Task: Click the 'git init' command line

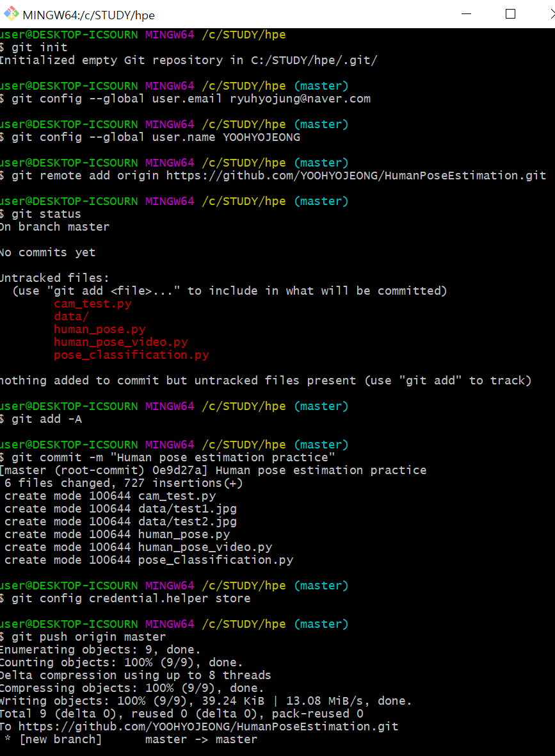Action: [34, 47]
